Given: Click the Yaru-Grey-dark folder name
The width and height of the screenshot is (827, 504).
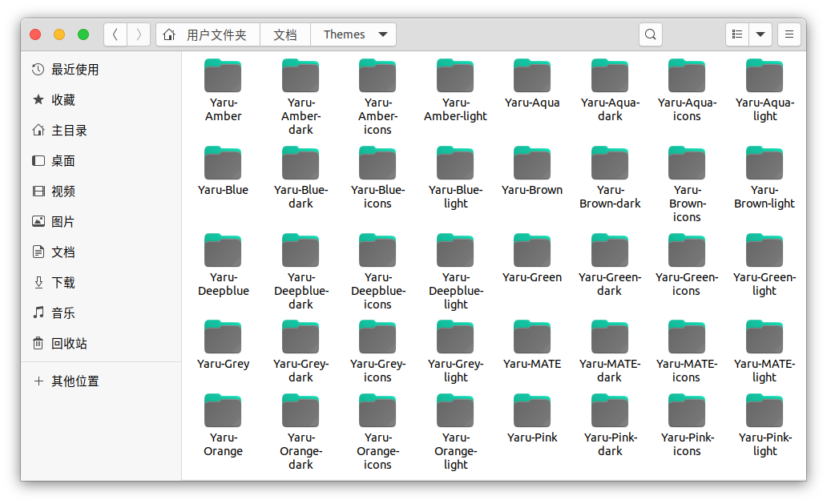Looking at the screenshot, I should (300, 371).
